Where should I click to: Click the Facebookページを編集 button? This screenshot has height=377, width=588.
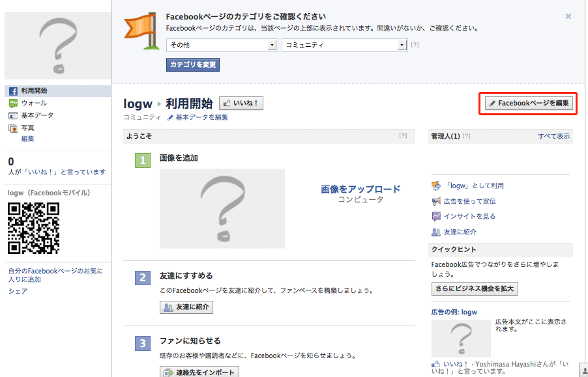pos(530,103)
